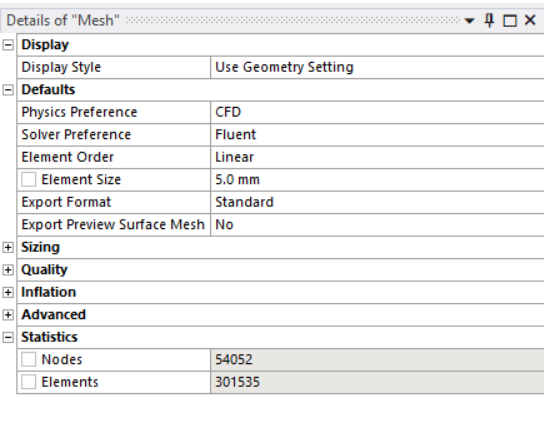Pin the Details of Mesh panel

pos(489,20)
